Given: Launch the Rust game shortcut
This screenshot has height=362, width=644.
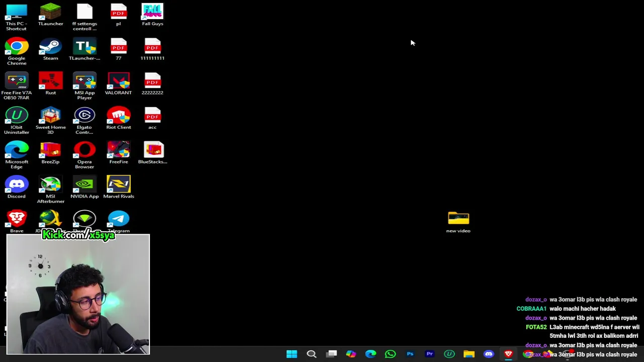Looking at the screenshot, I should pos(50,83).
